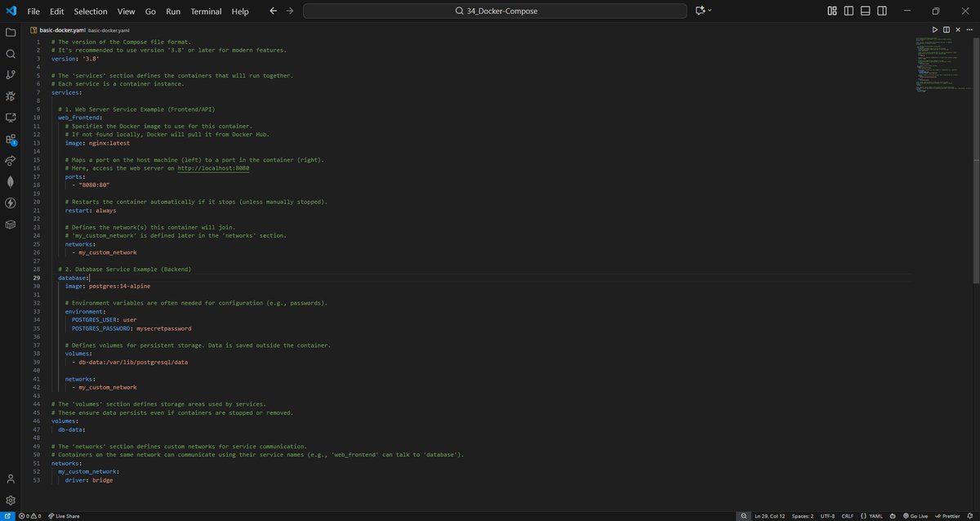Change the UTF-8 encoding setting
Viewport: 980px width, 521px height.
(826, 516)
